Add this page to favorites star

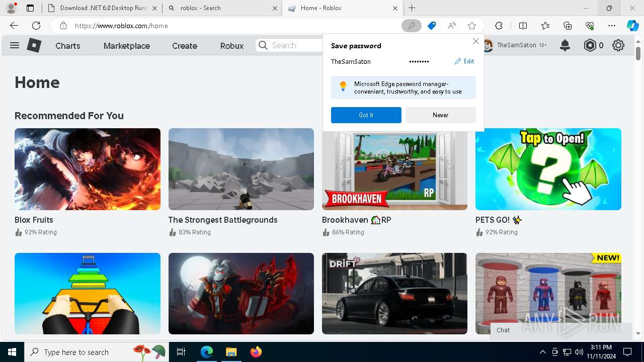pos(472,26)
